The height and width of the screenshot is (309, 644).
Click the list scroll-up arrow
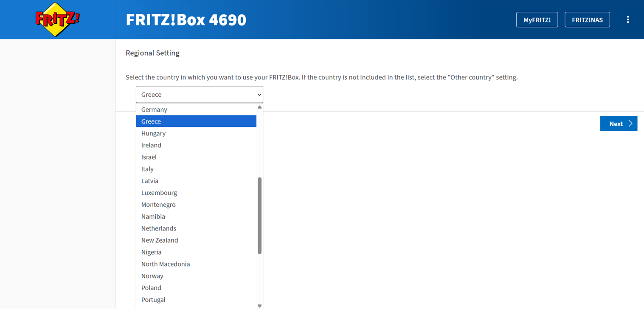pos(260,107)
